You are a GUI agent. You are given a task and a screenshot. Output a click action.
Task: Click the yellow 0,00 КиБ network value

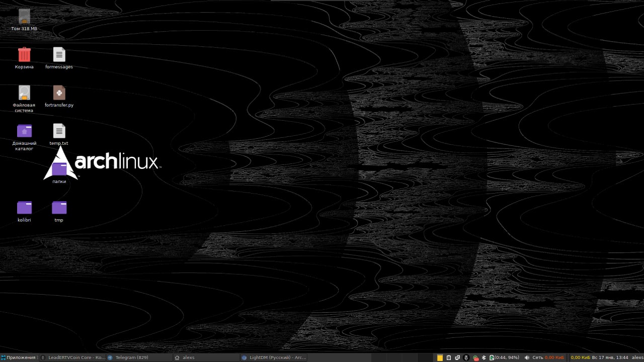click(580, 357)
